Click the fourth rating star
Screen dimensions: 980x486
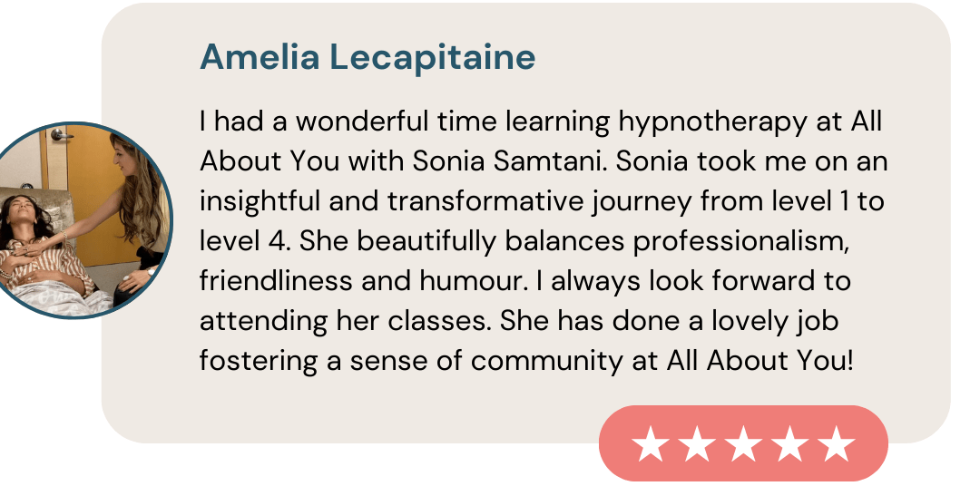[x=790, y=444]
